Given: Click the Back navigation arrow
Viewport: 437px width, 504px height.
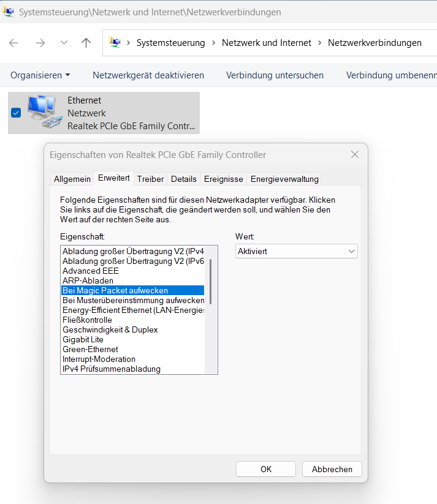Looking at the screenshot, I should pyautogui.click(x=13, y=43).
